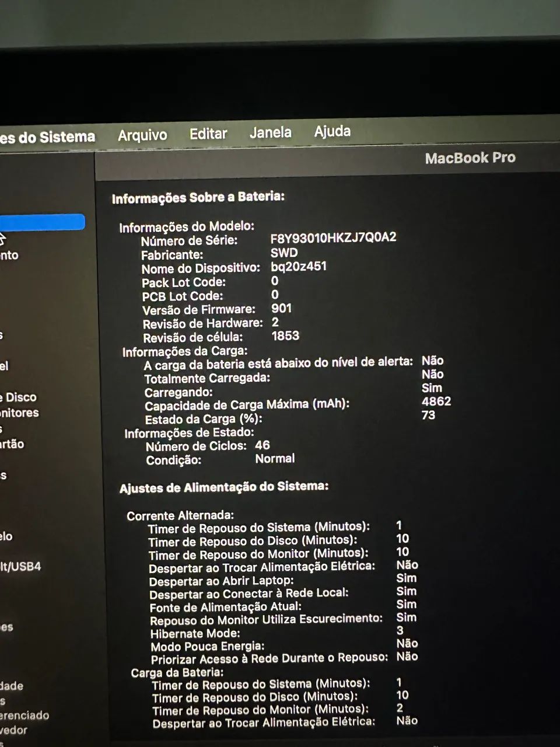Click the 'Informações de Estado:' heading

[x=190, y=433]
